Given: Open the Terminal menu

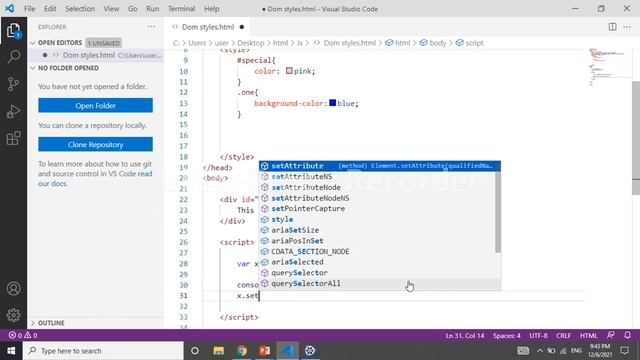Looking at the screenshot, I should click(182, 9).
